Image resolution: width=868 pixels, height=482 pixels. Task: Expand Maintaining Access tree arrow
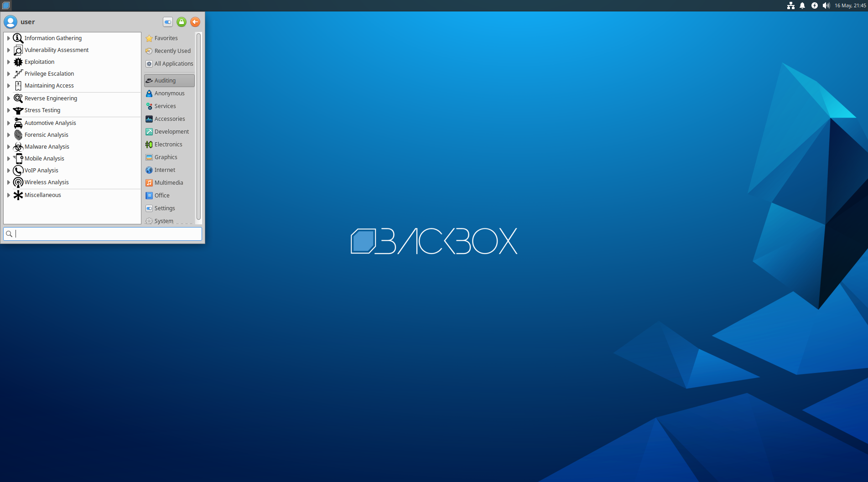tap(8, 86)
